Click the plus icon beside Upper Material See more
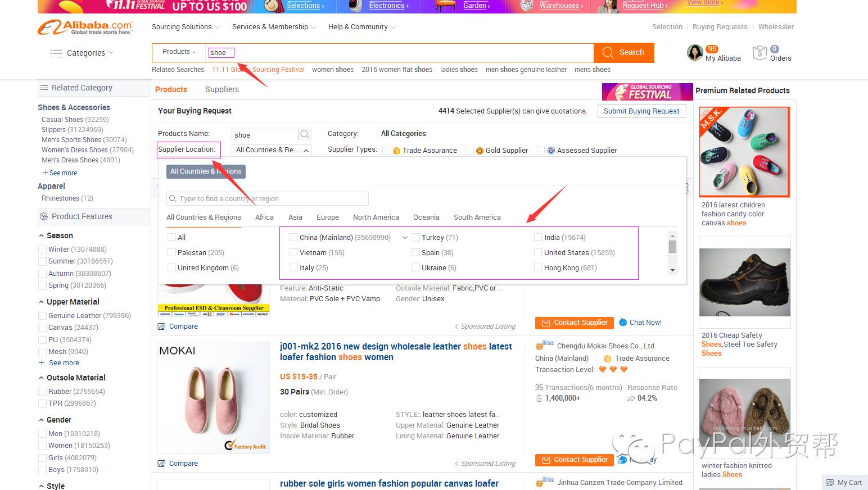Image resolution: width=868 pixels, height=490 pixels. 42,363
